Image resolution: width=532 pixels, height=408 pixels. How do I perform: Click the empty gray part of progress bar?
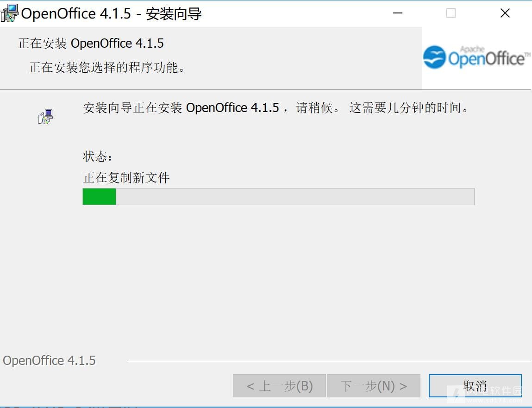tap(295, 196)
